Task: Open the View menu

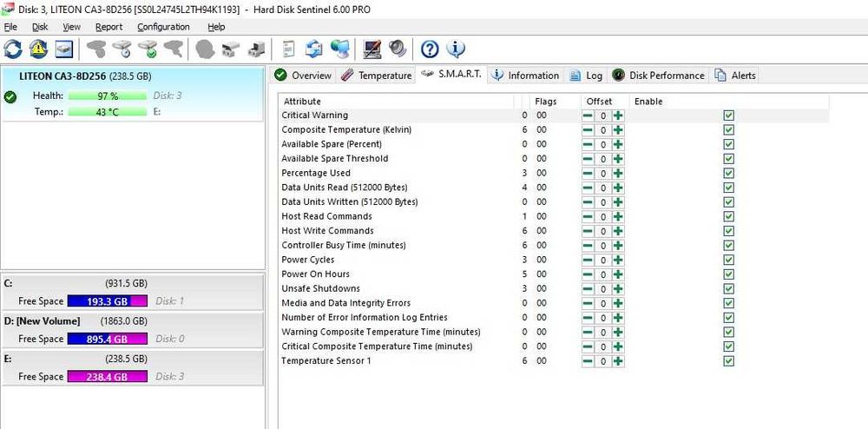Action: 71,27
